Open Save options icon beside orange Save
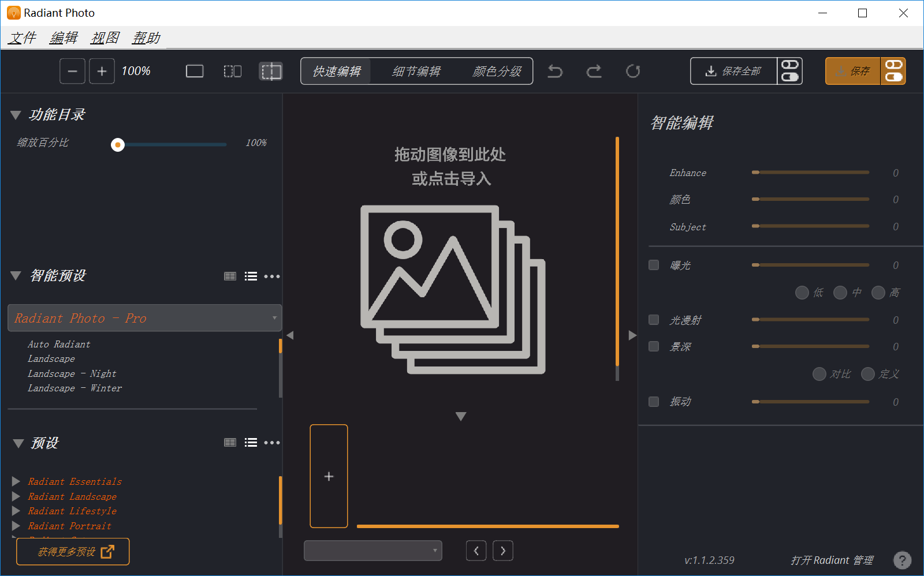This screenshot has height=576, width=924. coord(893,71)
